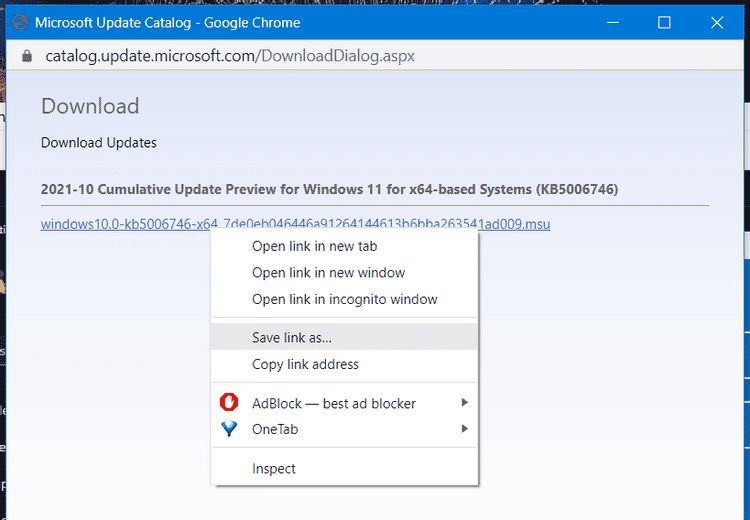Viewport: 750px width, 520px height.
Task: Click the 'Download Updates' text
Action: point(99,143)
